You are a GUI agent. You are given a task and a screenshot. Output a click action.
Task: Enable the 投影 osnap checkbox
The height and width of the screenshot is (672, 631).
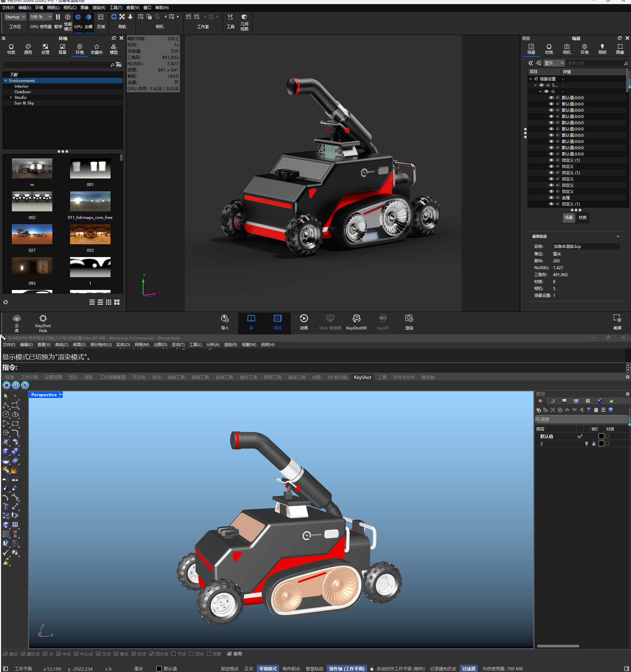(x=209, y=654)
